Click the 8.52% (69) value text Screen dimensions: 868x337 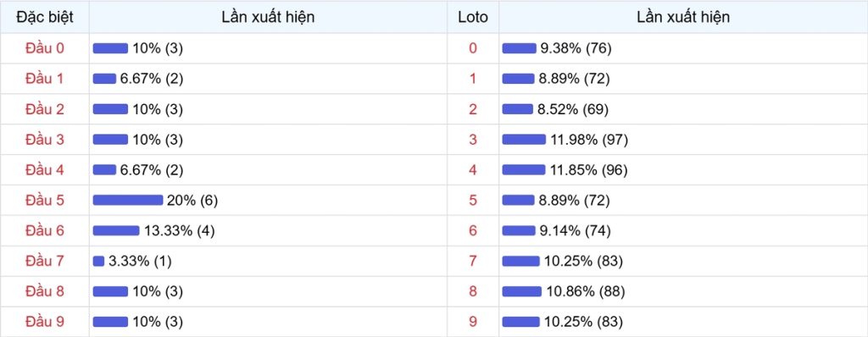tap(573, 109)
